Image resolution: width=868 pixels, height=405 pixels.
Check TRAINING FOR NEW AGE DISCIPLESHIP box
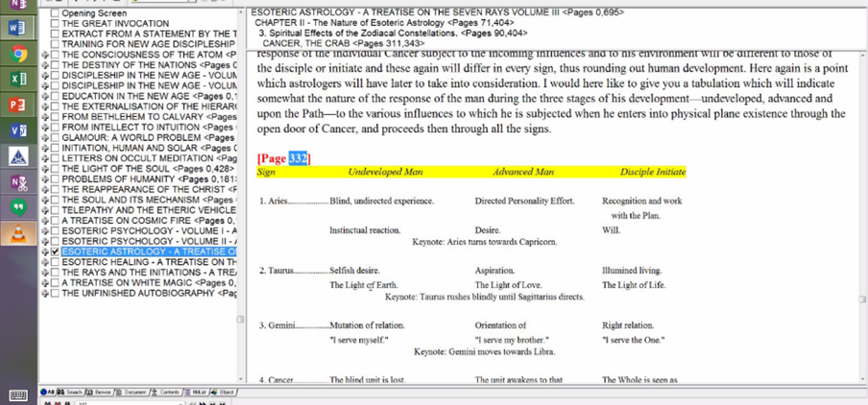(x=55, y=44)
